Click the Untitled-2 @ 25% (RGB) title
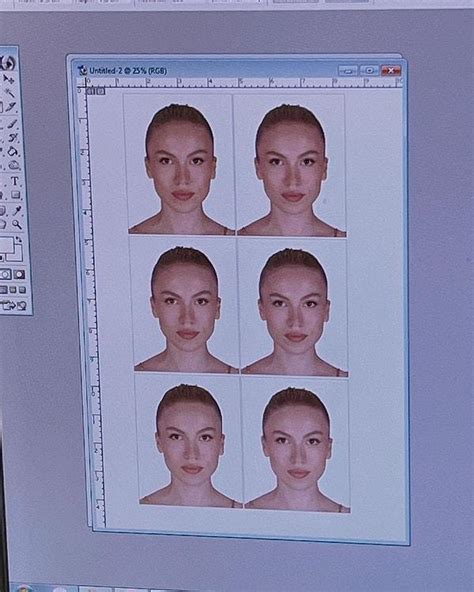The image size is (474, 592). (x=128, y=71)
